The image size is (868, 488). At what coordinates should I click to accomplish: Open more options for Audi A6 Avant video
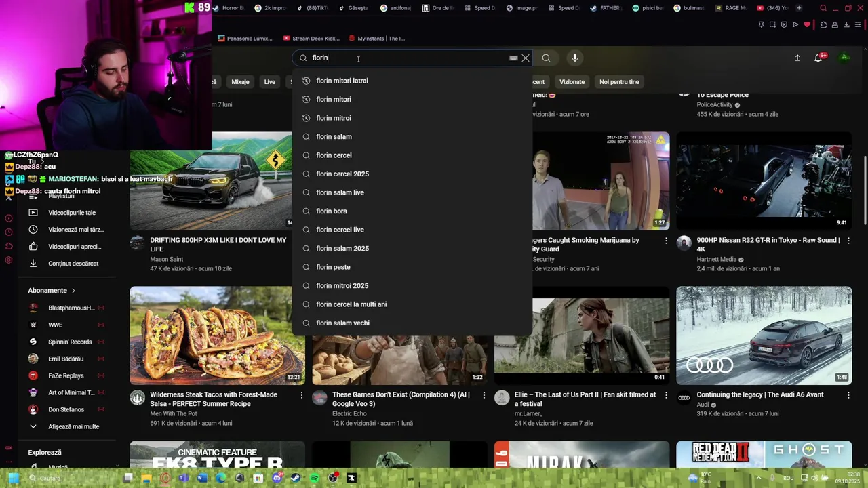(848, 394)
